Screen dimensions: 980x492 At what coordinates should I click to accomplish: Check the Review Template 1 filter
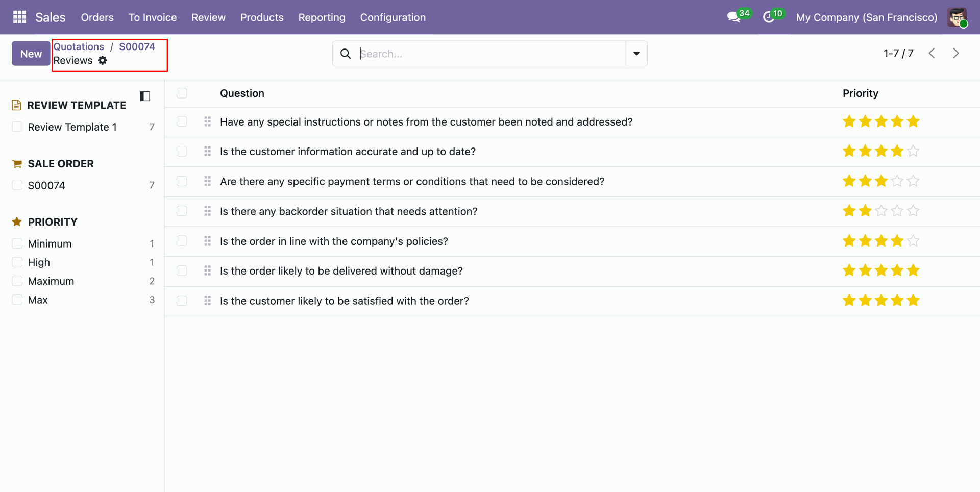click(17, 127)
